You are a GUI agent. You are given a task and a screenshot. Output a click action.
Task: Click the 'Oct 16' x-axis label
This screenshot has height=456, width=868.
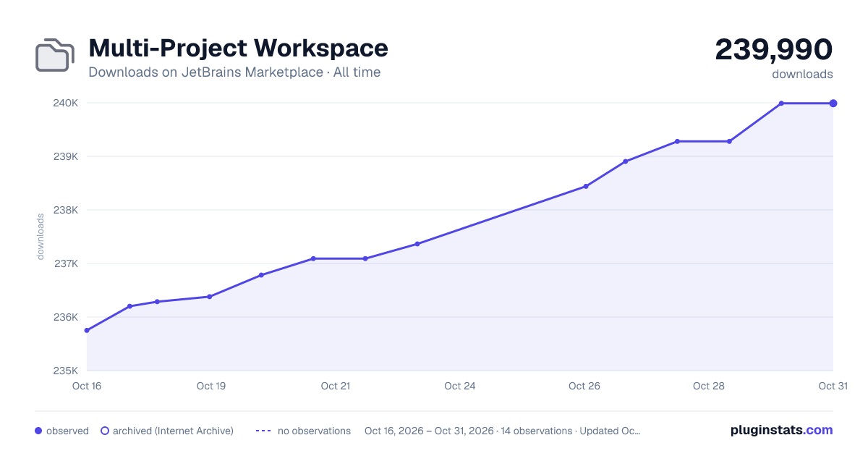87,386
